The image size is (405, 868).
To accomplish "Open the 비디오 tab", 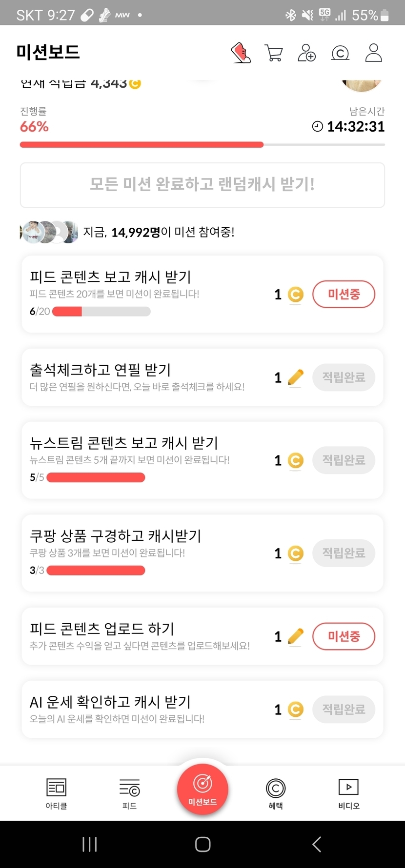I will coord(348,792).
